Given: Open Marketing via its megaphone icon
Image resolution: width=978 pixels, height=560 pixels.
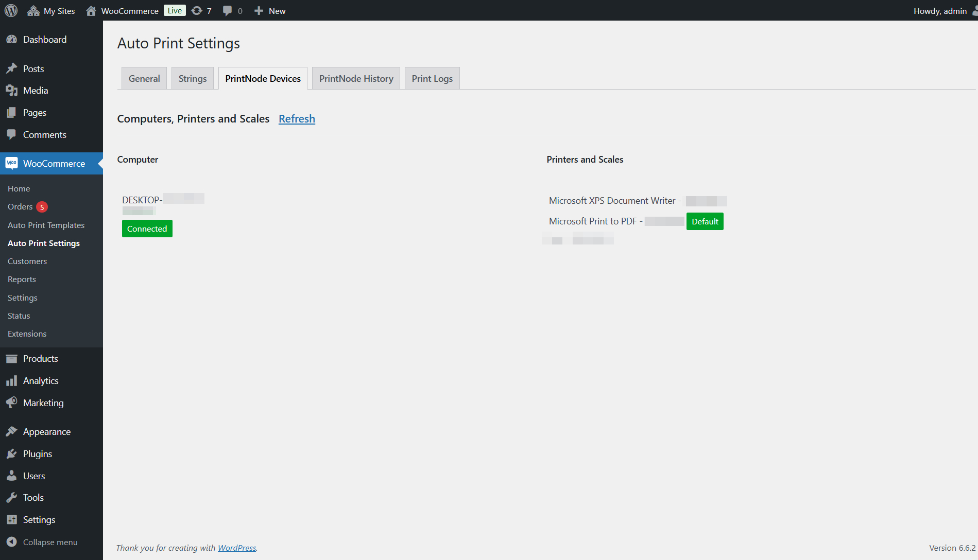Looking at the screenshot, I should tap(12, 402).
